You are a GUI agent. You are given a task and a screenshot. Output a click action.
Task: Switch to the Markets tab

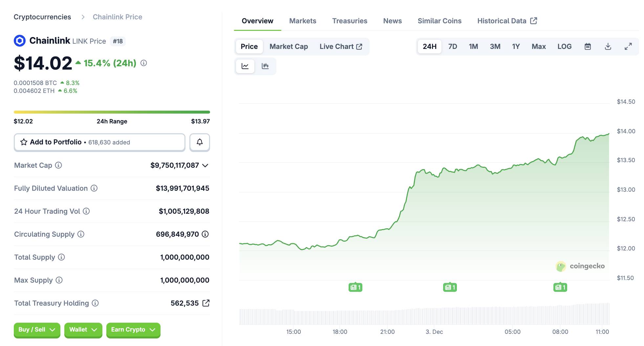(x=302, y=21)
